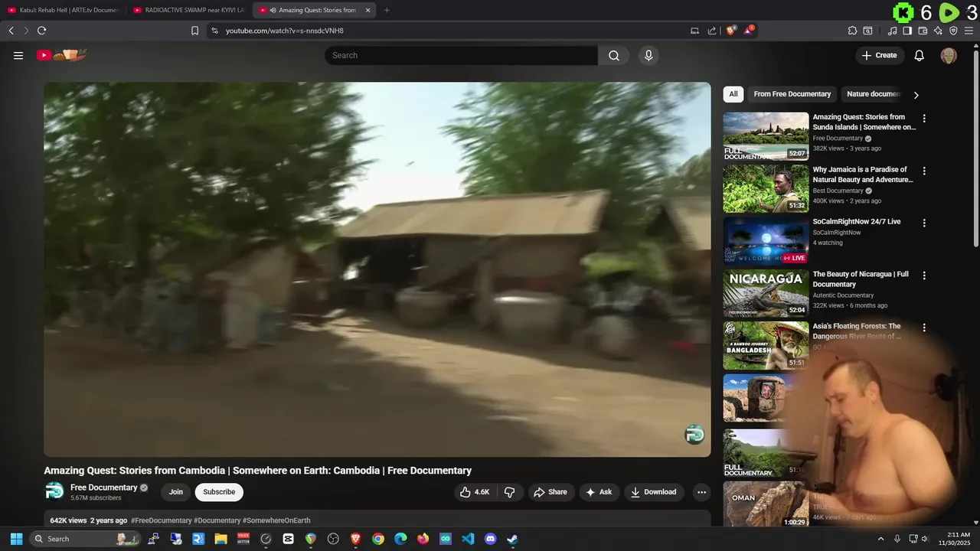980x551 pixels.
Task: Open options for Asia's Floating Forests video
Action: tap(924, 328)
